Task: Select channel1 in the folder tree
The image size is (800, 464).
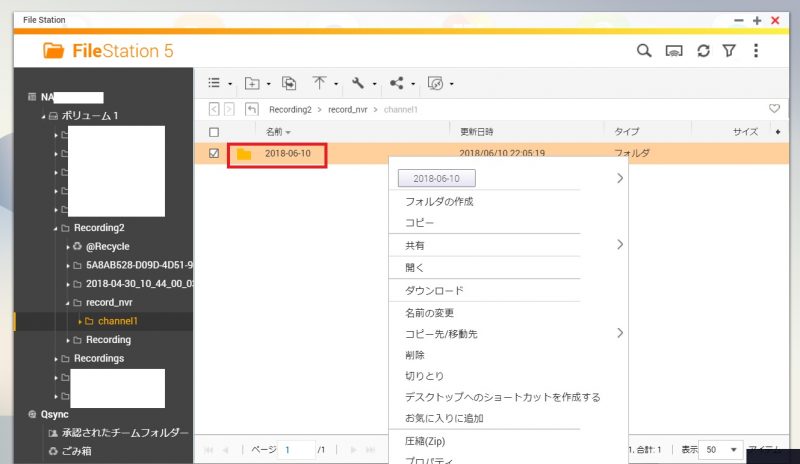Action: pos(118,321)
